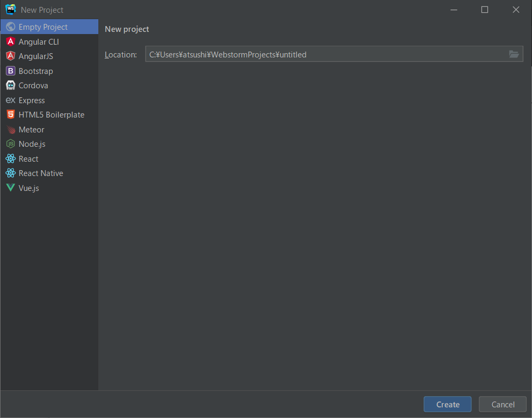Image resolution: width=532 pixels, height=418 pixels.
Task: Click the Angular CLI red shield icon
Action: [x=11, y=41]
